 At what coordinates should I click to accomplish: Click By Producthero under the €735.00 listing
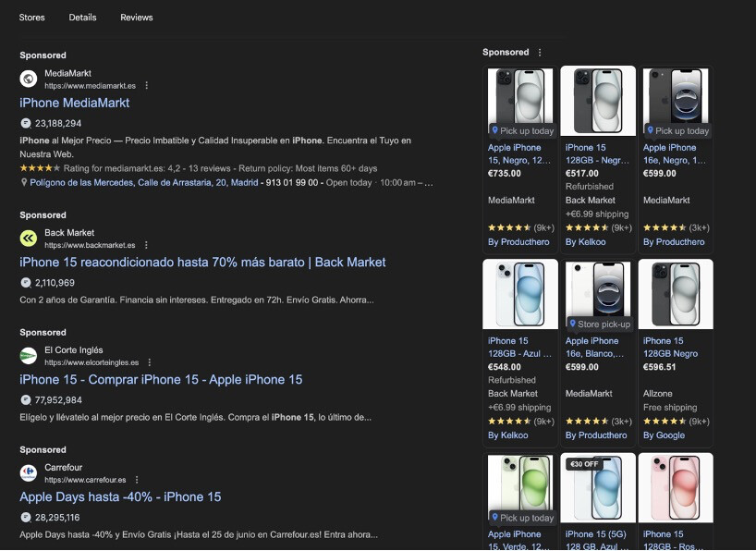point(518,241)
